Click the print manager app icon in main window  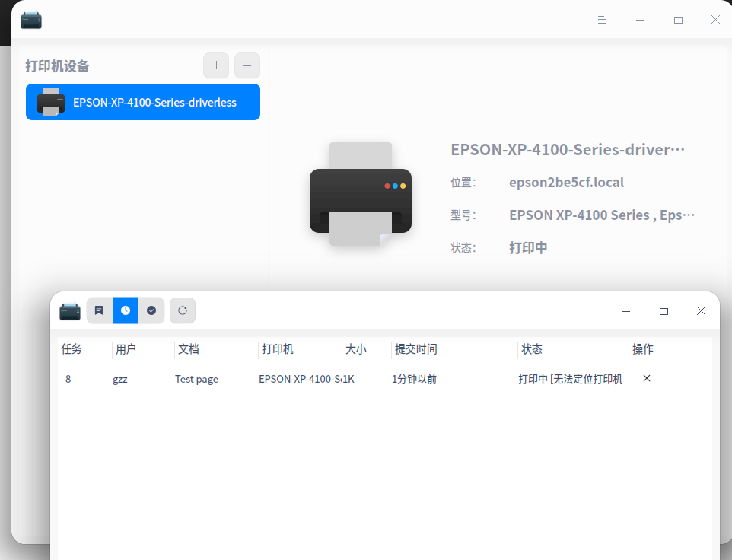31,20
